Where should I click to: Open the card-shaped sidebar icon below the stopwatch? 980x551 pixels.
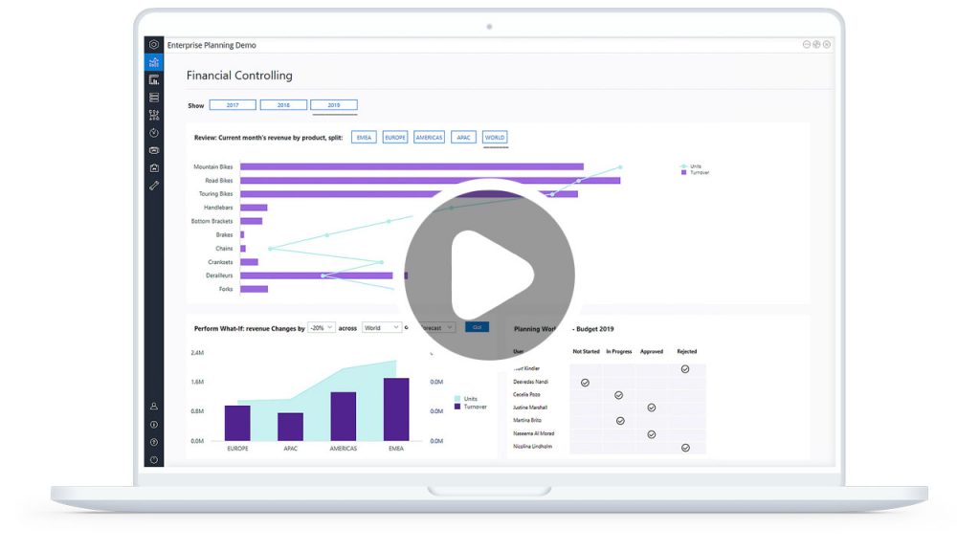[154, 150]
